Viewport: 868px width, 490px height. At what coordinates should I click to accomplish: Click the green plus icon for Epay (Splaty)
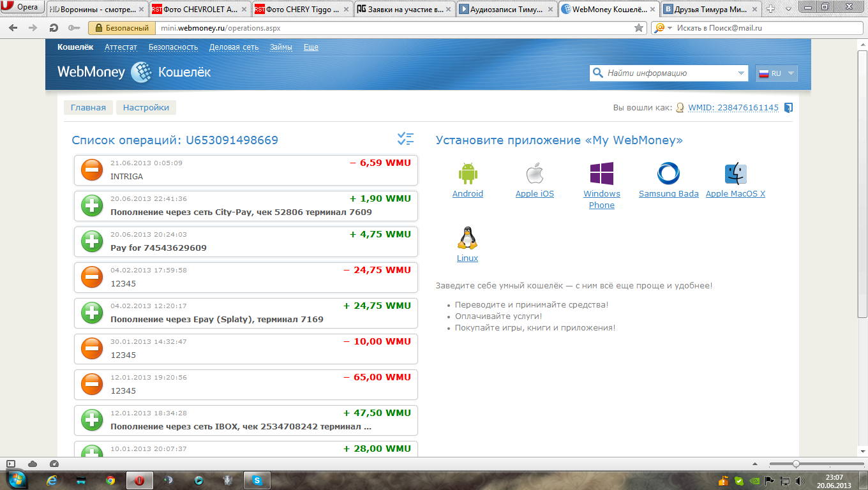click(92, 313)
